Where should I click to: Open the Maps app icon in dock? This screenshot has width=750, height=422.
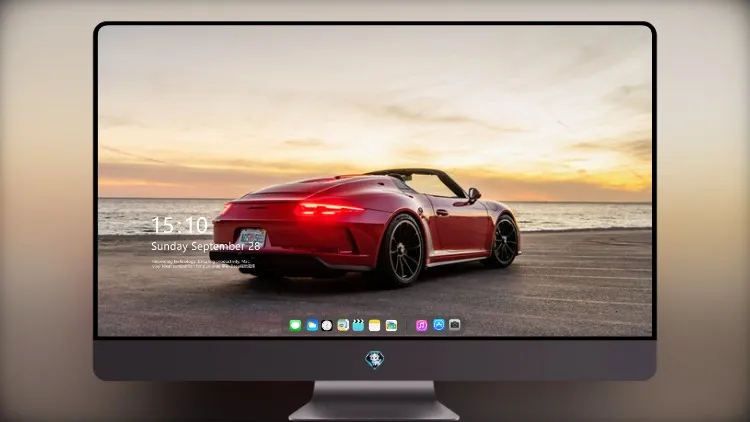coord(343,325)
